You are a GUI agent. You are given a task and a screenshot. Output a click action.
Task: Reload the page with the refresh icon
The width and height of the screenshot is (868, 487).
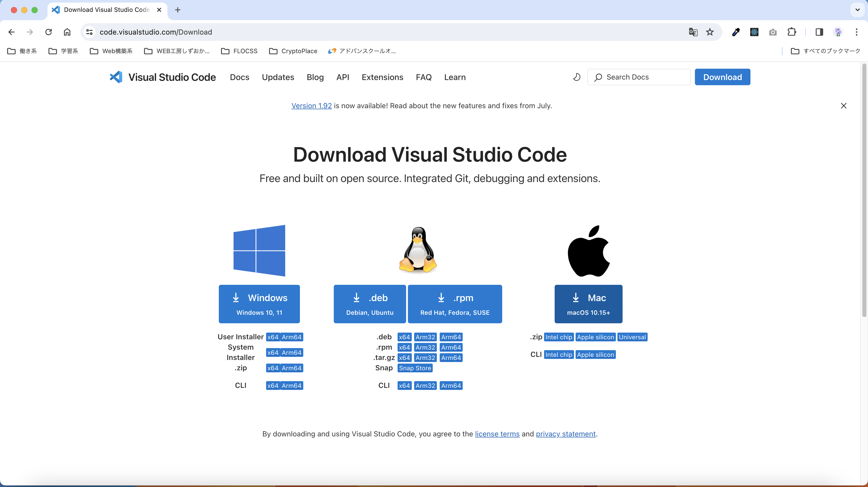pos(49,32)
